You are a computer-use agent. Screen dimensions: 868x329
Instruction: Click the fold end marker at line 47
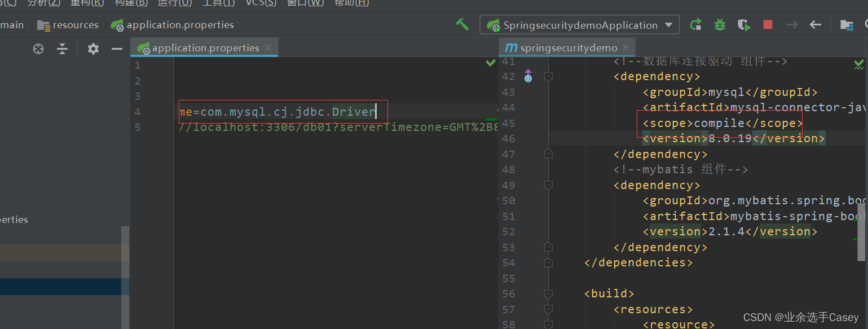tap(548, 153)
